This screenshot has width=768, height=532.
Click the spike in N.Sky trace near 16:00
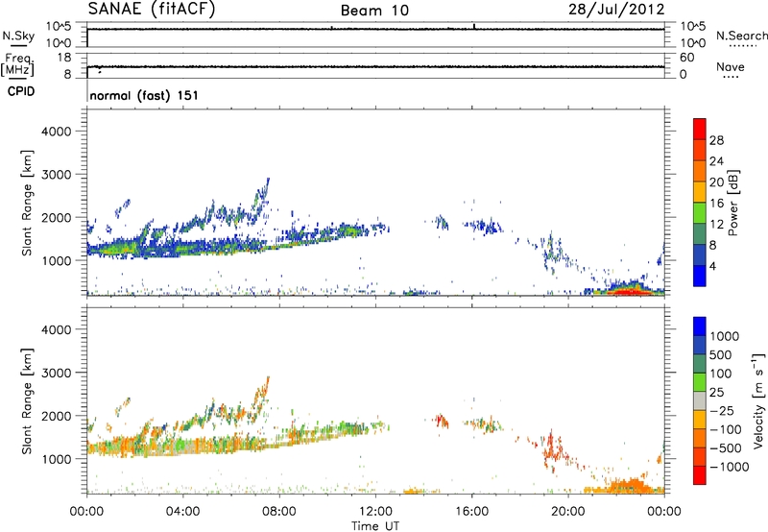tap(474, 26)
